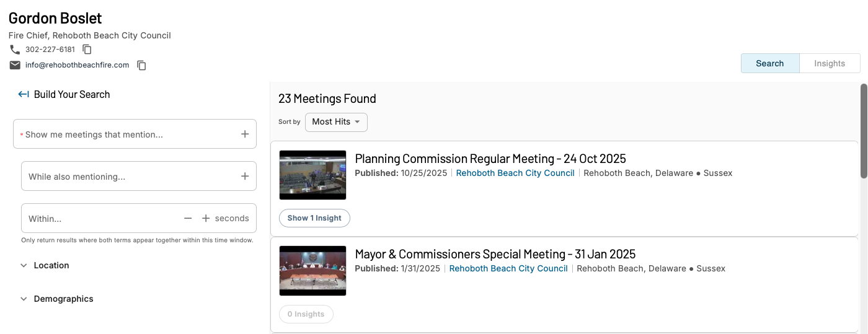Open Rehoboth Beach City Council link for Planning Commission

[x=515, y=173]
